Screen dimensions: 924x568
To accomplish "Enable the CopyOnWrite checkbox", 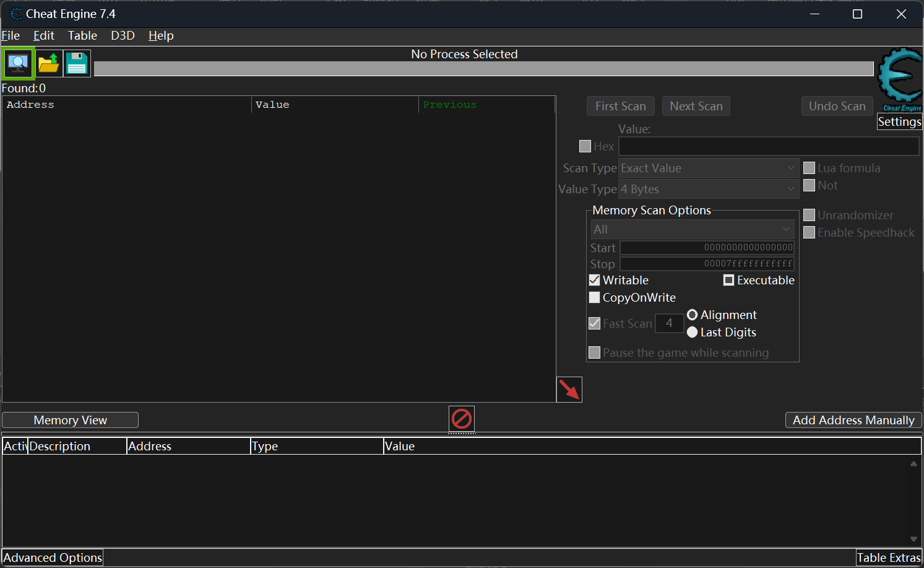I will tap(594, 297).
